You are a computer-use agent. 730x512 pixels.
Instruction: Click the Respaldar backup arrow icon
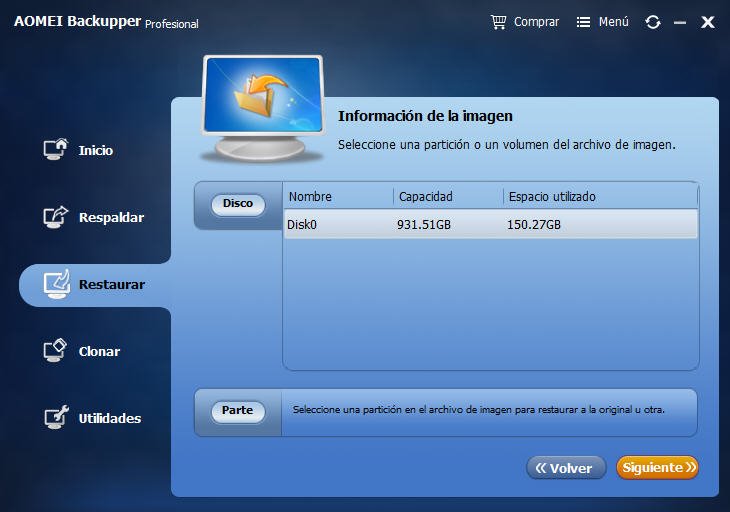click(x=55, y=217)
